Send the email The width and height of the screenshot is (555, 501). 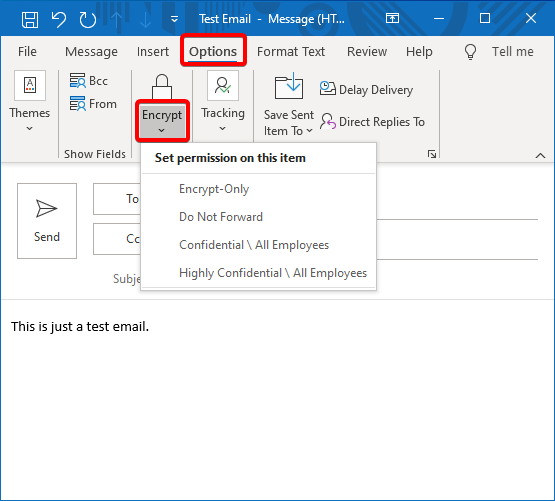tap(47, 221)
